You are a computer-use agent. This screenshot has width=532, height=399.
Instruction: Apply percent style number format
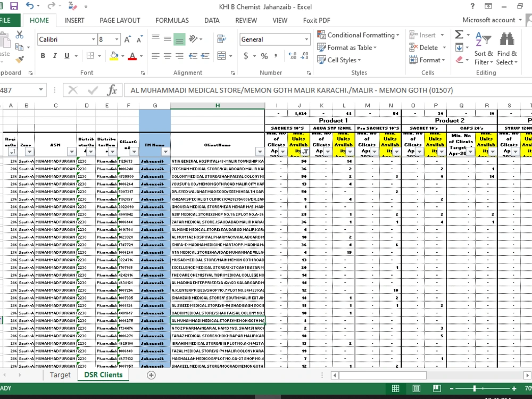tap(264, 56)
